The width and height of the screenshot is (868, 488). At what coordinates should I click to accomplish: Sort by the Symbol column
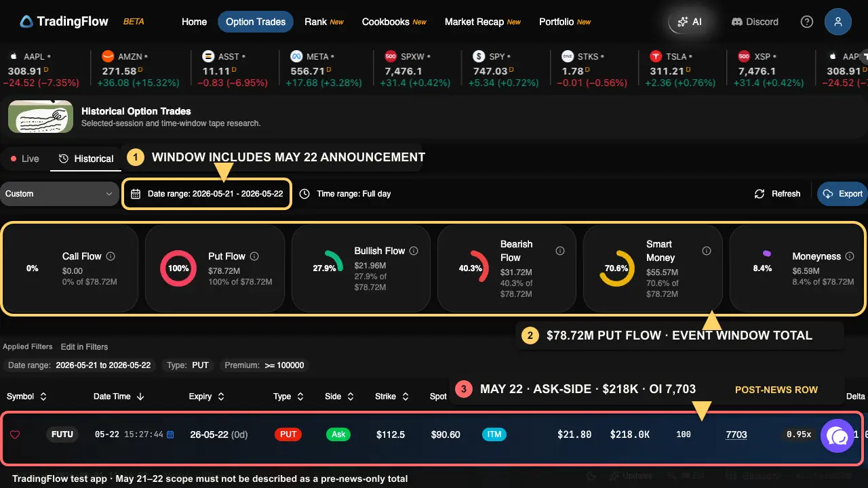click(x=26, y=396)
